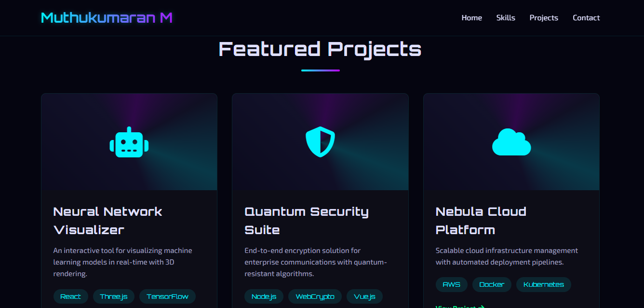Click the Node.js tag
Image resolution: width=644 pixels, height=308 pixels.
click(x=264, y=296)
